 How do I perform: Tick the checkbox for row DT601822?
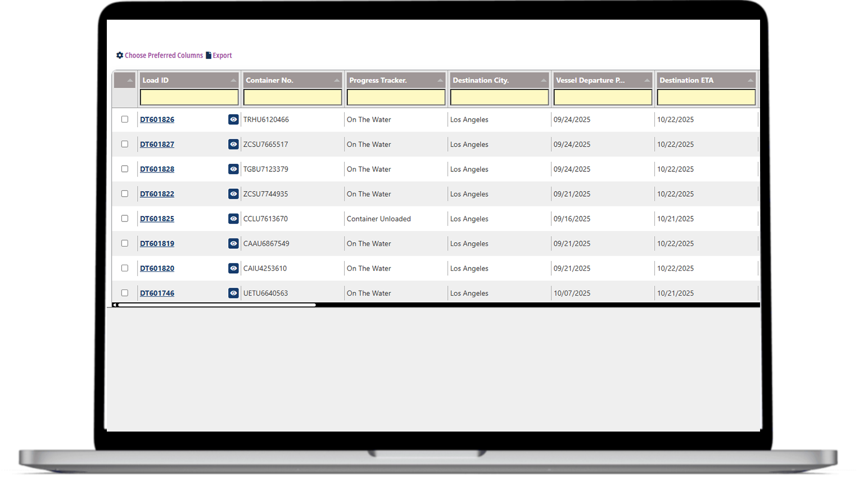pyautogui.click(x=125, y=194)
